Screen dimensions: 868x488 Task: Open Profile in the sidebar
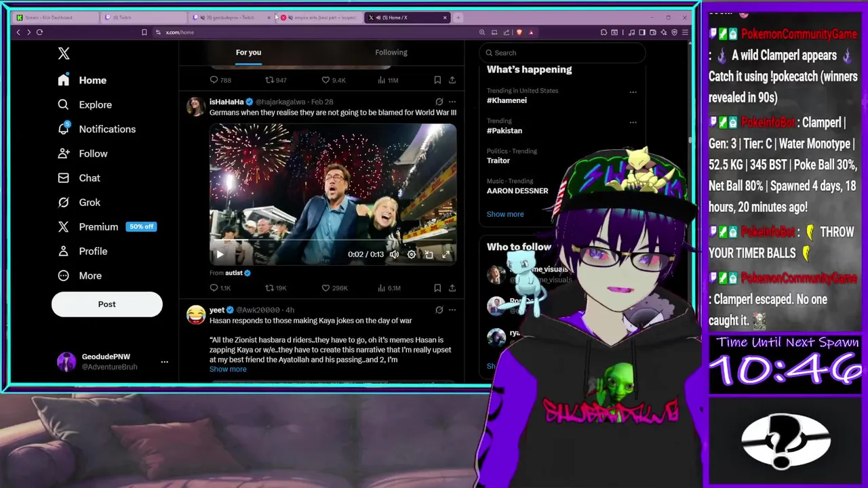[83, 251]
